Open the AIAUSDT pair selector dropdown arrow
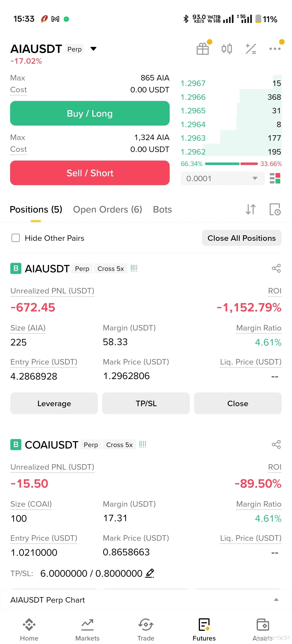Viewport: 292px width, 644px height. click(93, 49)
